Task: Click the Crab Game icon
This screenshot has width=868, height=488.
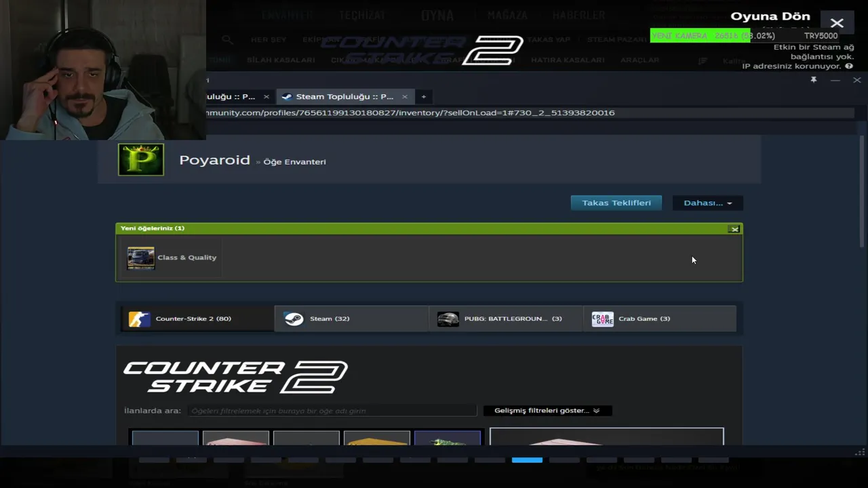Action: tap(602, 319)
